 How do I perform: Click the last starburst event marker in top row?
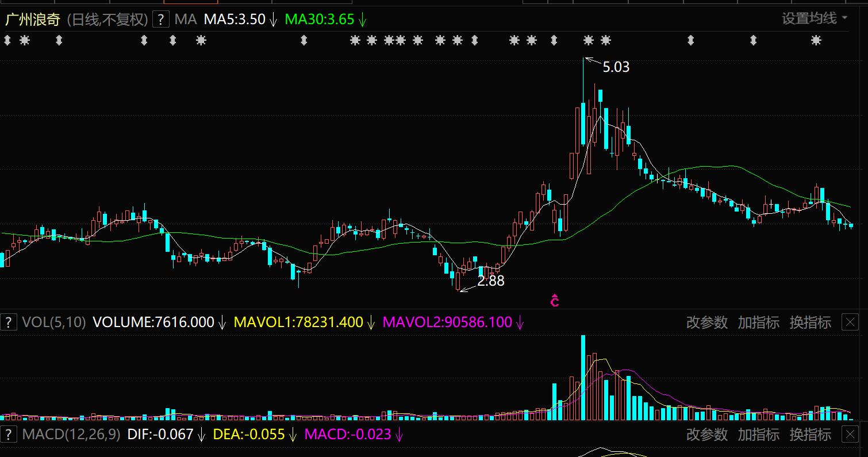[x=816, y=40]
